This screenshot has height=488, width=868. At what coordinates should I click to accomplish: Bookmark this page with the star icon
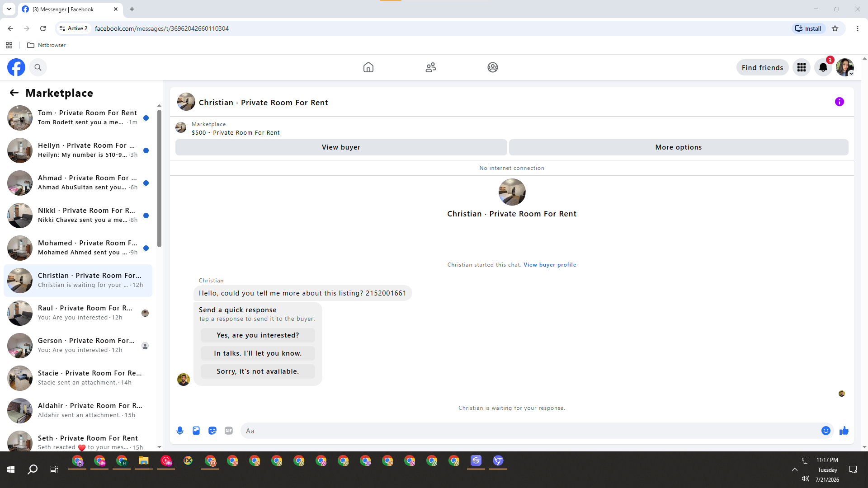(835, 28)
